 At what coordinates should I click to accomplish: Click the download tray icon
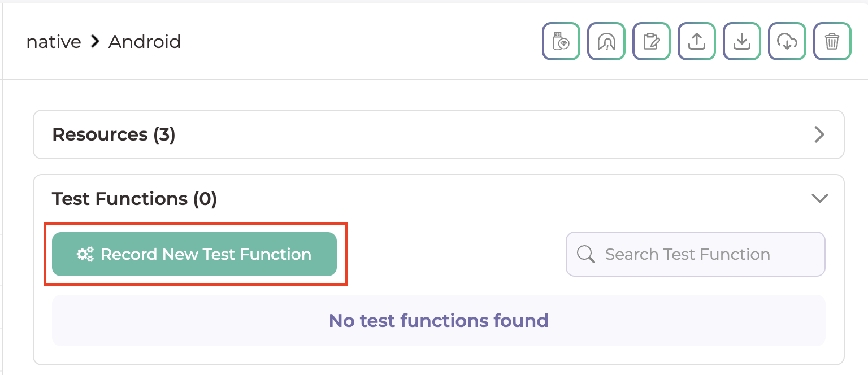pos(741,41)
